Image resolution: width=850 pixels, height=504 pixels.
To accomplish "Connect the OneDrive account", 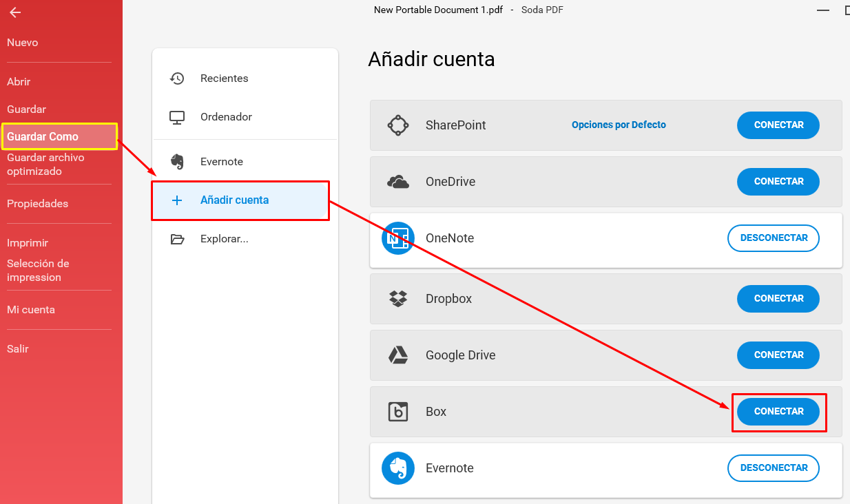I will click(778, 182).
